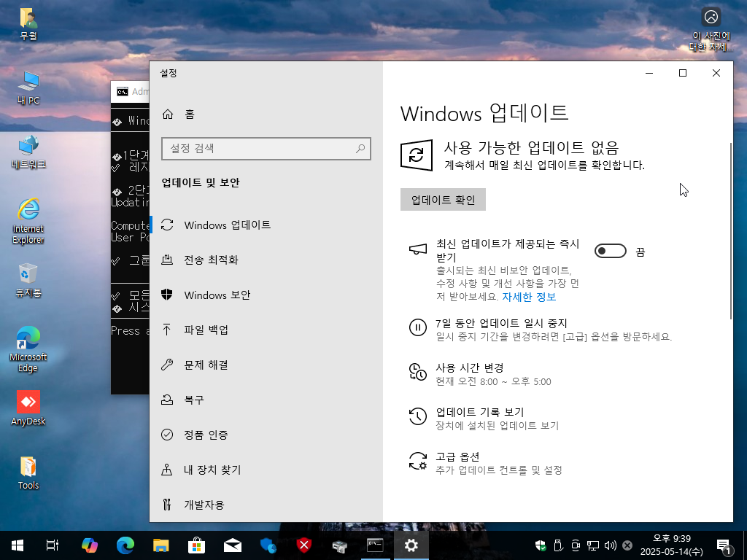The image size is (747, 560).
Task: Click the Administrator Command Prompt window title bar
Action: click(130, 91)
